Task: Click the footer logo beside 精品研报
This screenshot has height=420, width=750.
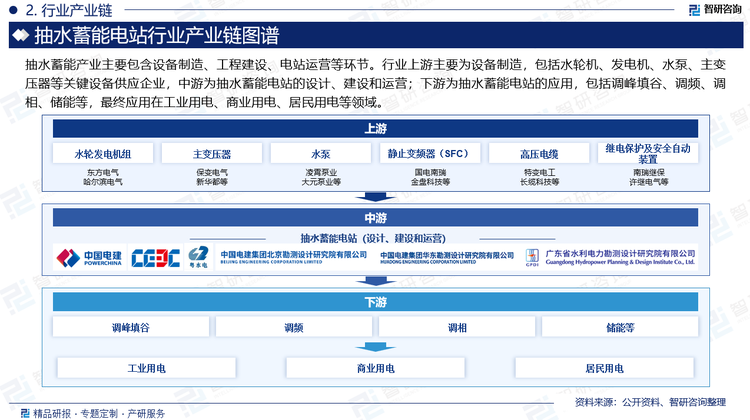Action: 25,413
